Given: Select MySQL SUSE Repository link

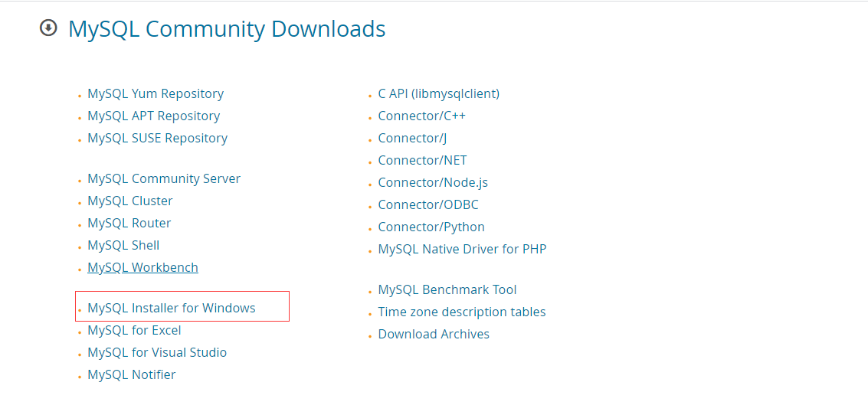Looking at the screenshot, I should pyautogui.click(x=157, y=139).
